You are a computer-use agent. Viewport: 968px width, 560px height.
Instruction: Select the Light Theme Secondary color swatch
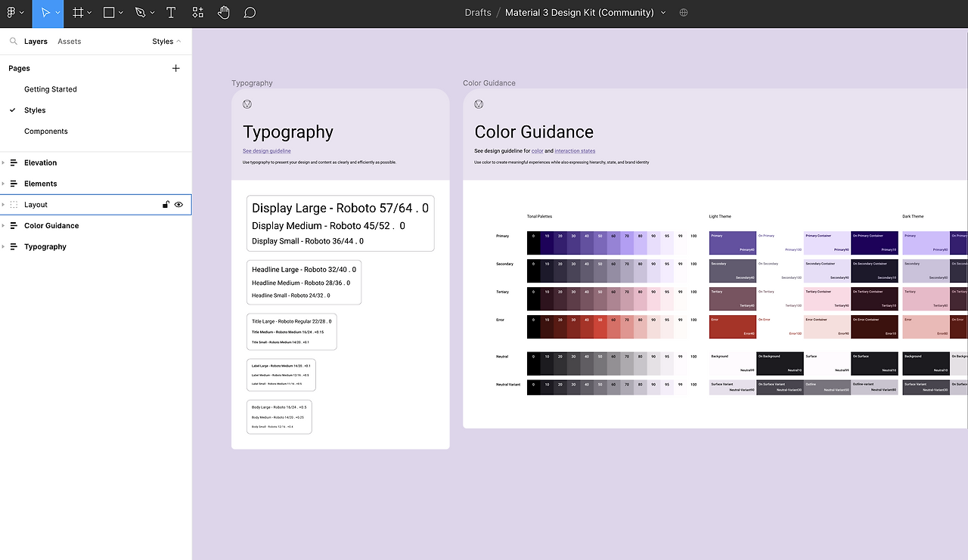pos(733,271)
